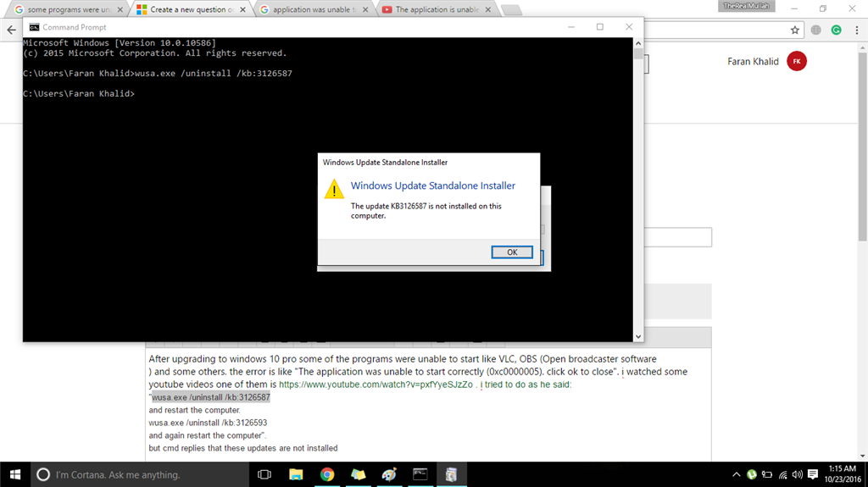Click the input field right of the dialog
This screenshot has width=868, height=487.
pyautogui.click(x=677, y=237)
